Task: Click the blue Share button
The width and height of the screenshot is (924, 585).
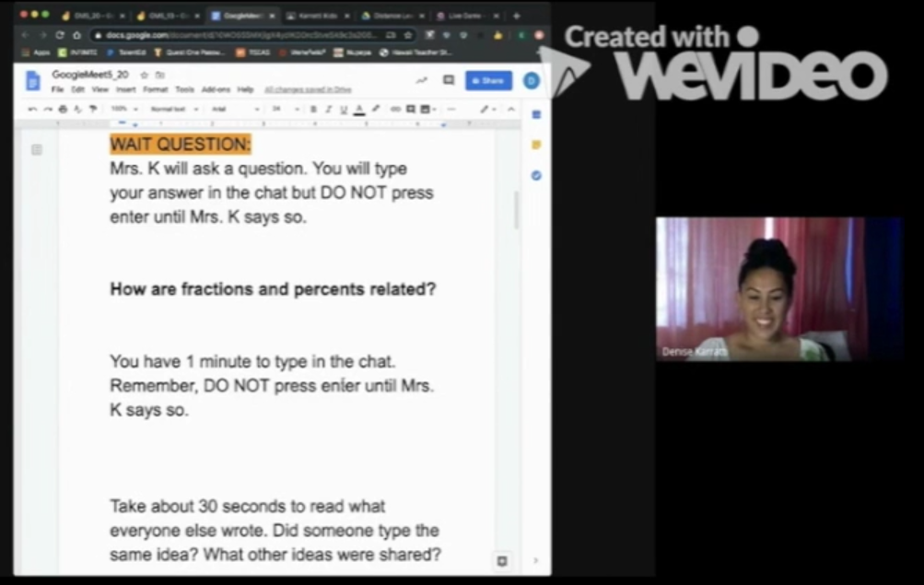Action: (x=488, y=80)
